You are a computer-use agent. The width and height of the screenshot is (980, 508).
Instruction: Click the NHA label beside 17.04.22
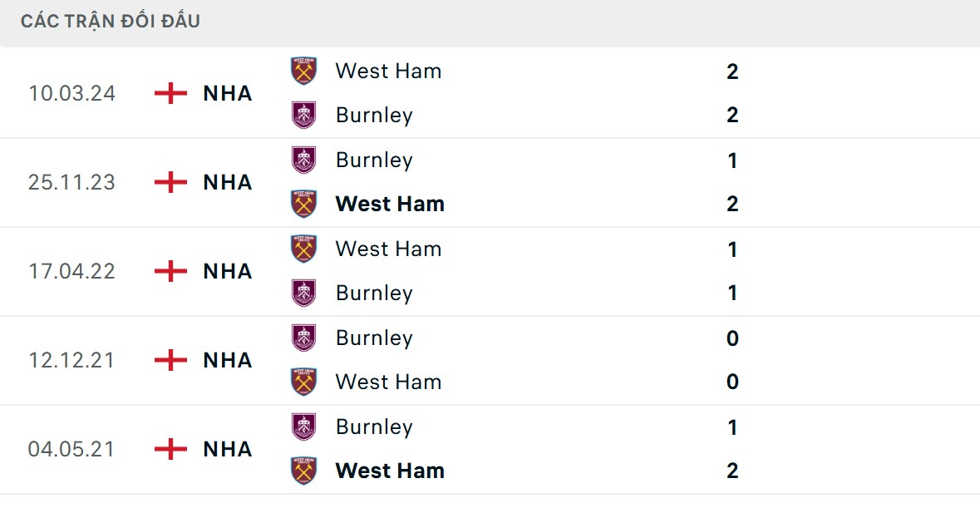pos(226,271)
